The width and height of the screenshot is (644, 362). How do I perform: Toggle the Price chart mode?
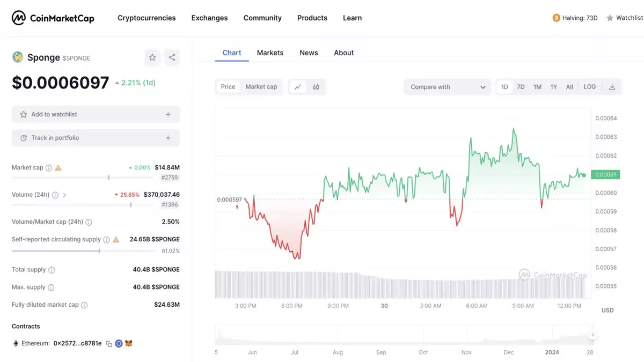click(x=228, y=87)
